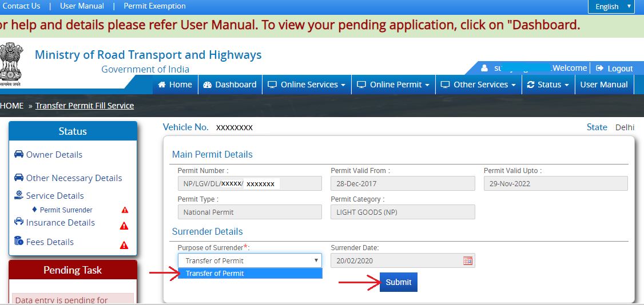Screen dimensions: 644x305
Task: Click HOME in the breadcrumb
Action: tap(12, 106)
